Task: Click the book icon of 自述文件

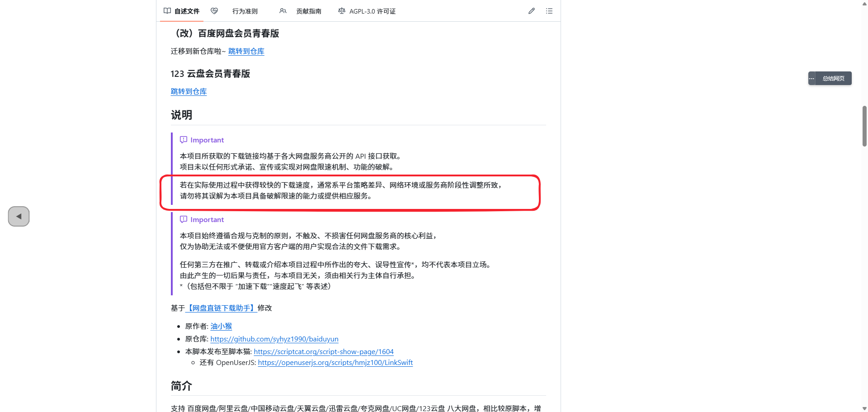Action: [167, 11]
